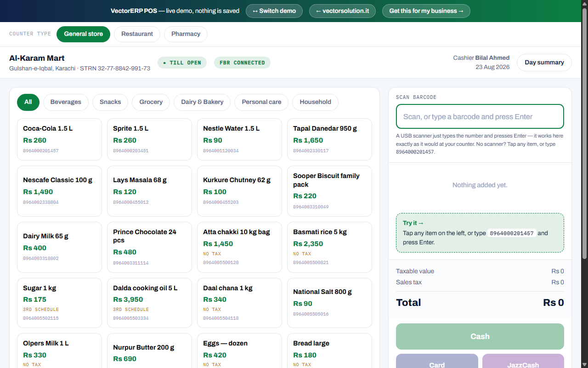Switch to Restaurant counter type
This screenshot has height=368, width=588.
point(137,34)
